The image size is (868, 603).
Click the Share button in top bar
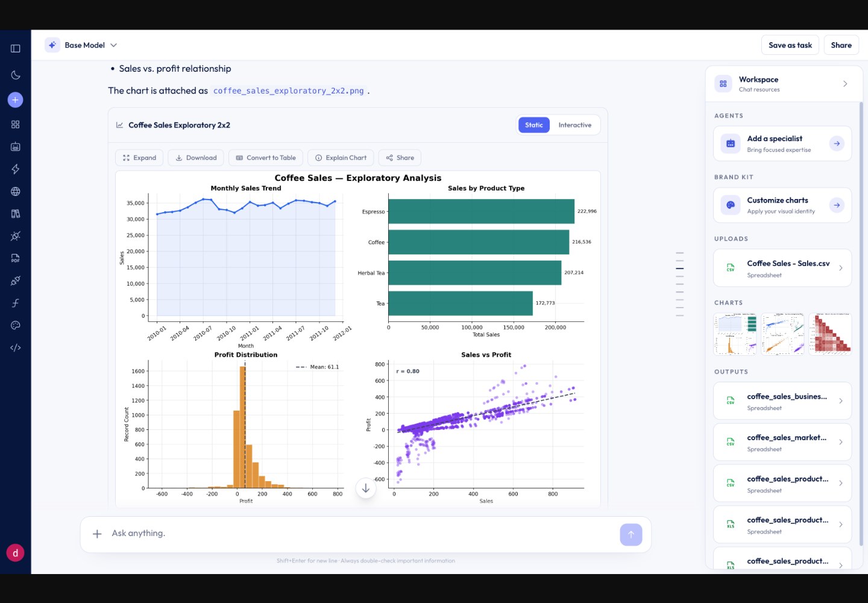point(841,45)
